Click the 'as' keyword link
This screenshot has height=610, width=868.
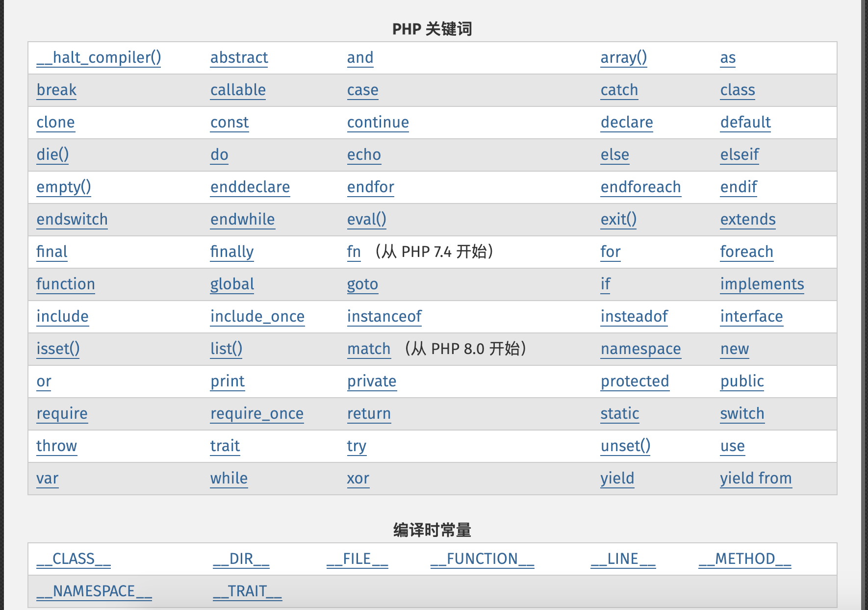tap(728, 58)
